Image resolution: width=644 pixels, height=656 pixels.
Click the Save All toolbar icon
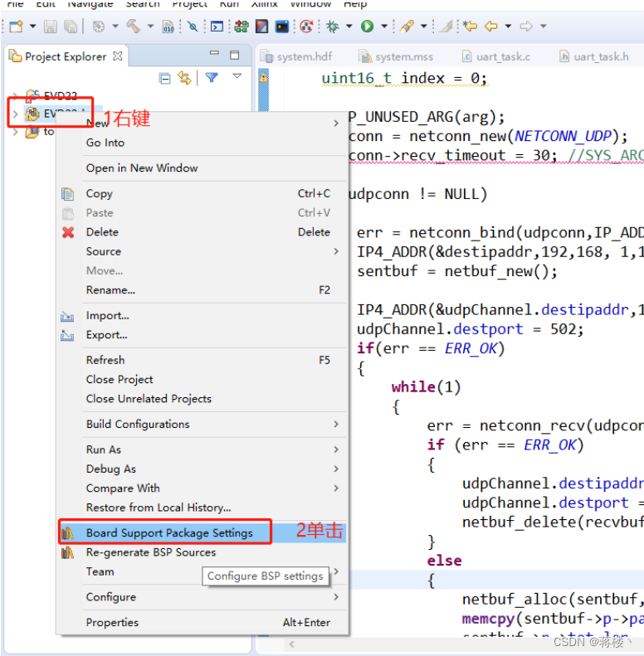[x=71, y=27]
